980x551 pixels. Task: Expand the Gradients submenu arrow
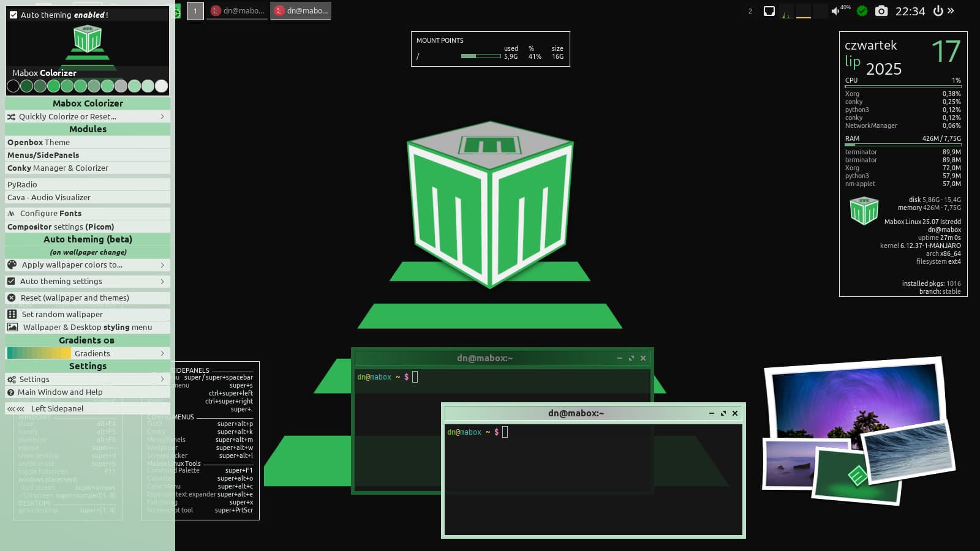point(162,353)
